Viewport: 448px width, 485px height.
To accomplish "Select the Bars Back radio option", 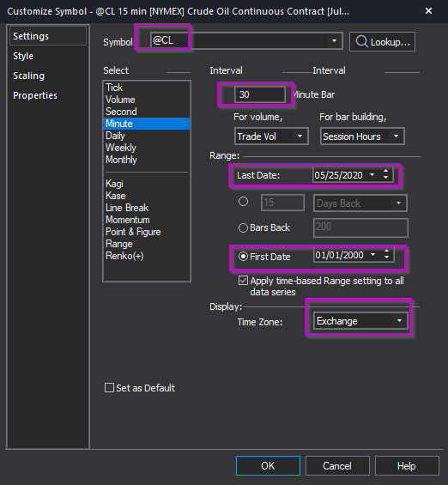I will point(244,228).
